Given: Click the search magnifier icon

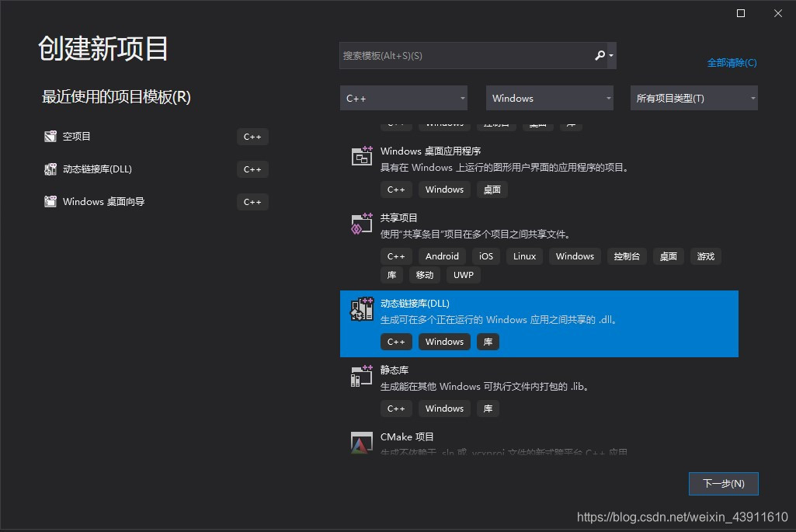Looking at the screenshot, I should coord(600,55).
